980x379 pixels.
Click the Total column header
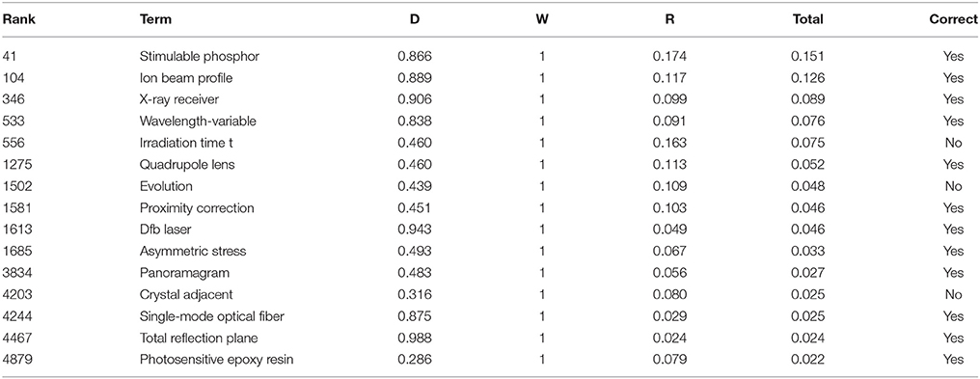tap(807, 19)
